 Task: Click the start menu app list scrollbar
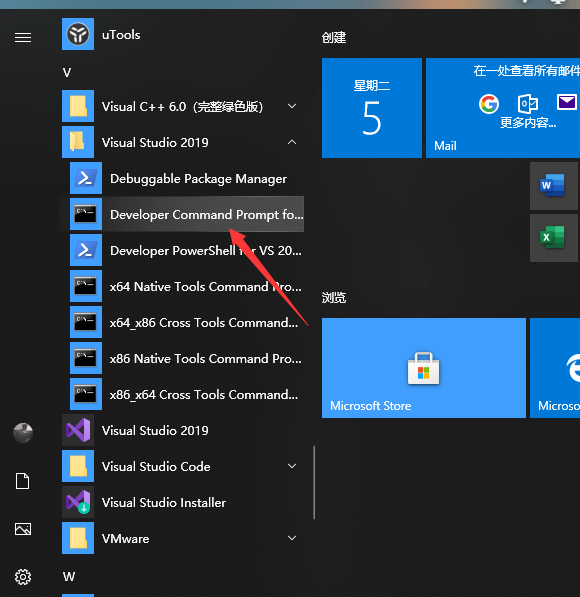(x=314, y=482)
